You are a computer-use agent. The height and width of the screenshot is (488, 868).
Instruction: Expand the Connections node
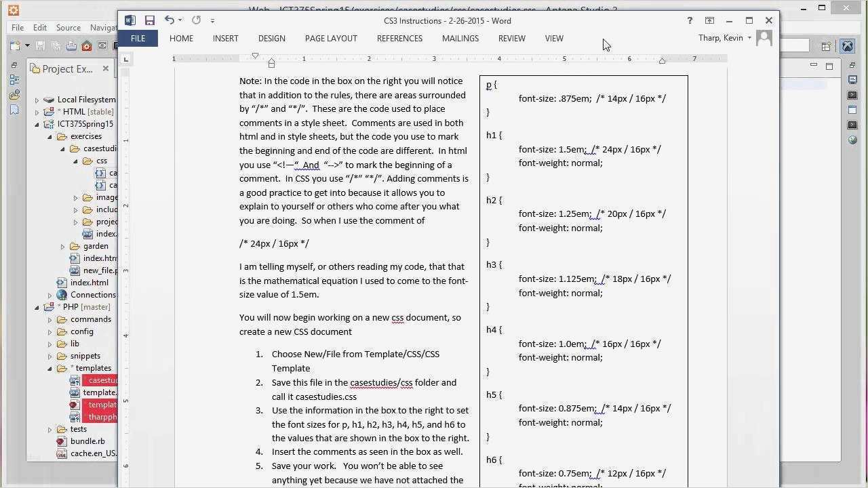[x=50, y=296]
